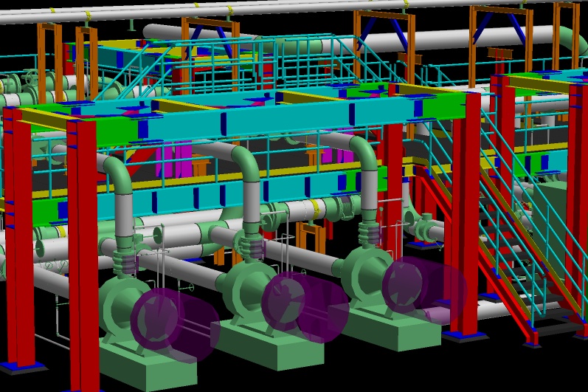Click the pipe elbow above the right pump

pyautogui.click(x=363, y=148)
